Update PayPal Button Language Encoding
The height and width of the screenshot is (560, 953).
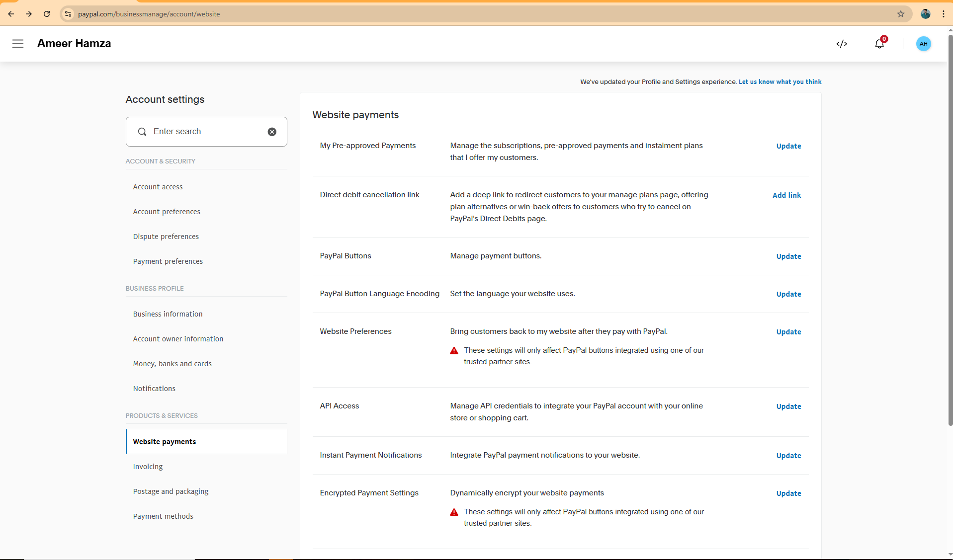(788, 294)
